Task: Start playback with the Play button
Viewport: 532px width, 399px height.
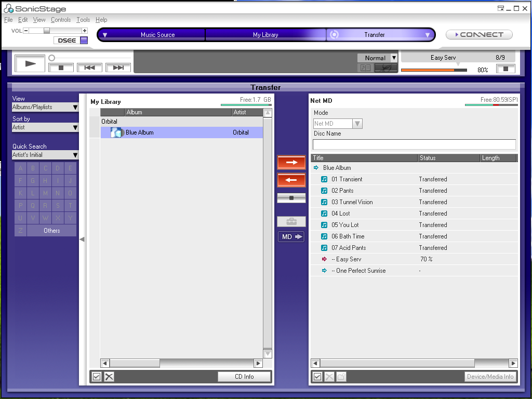Action: (30, 63)
